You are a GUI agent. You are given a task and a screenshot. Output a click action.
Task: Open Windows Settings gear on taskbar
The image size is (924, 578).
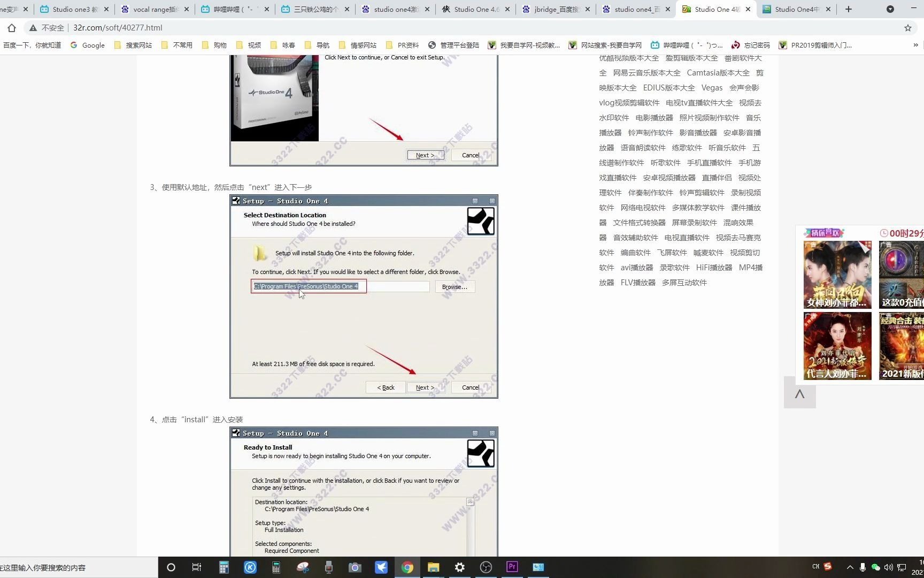(x=459, y=567)
